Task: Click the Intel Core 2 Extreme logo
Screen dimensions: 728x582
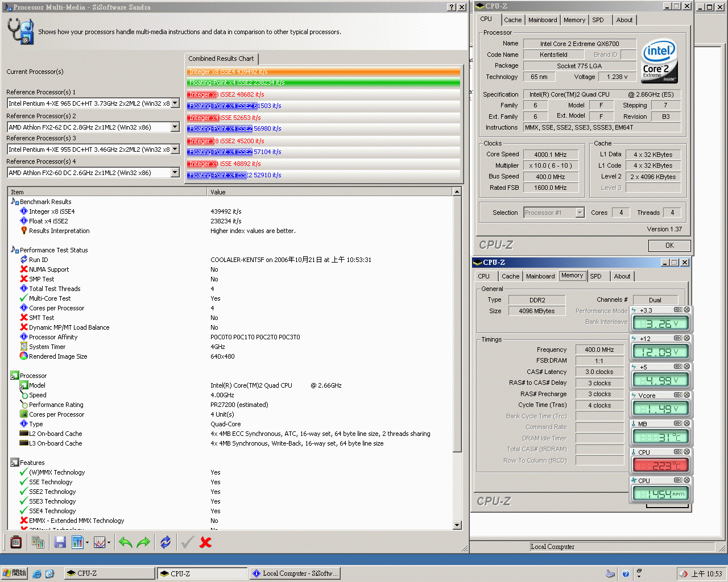Action: [x=659, y=61]
